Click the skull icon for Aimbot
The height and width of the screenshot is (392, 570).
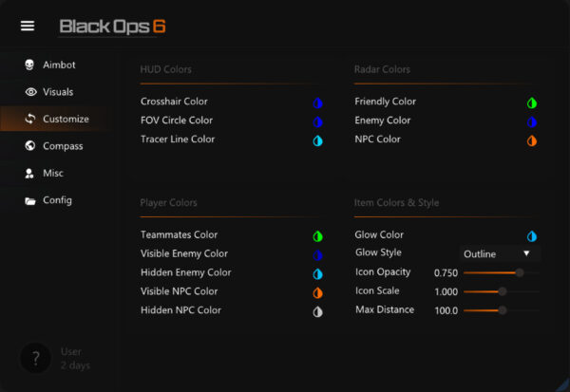pyautogui.click(x=30, y=65)
